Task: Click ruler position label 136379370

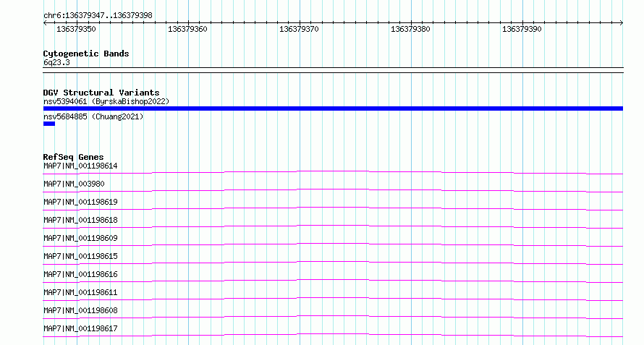Action: click(x=299, y=29)
